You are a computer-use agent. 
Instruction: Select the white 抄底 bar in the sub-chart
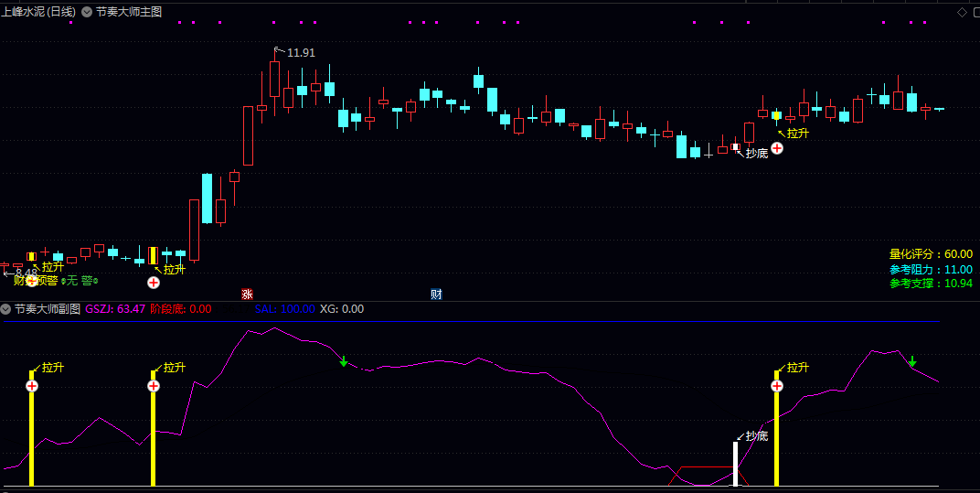click(x=736, y=464)
